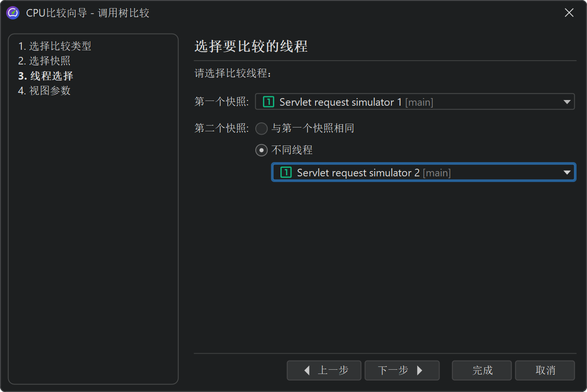Screen dimensions: 587x392
Task: Go to step 2. 选择快照
Action: tap(44, 61)
